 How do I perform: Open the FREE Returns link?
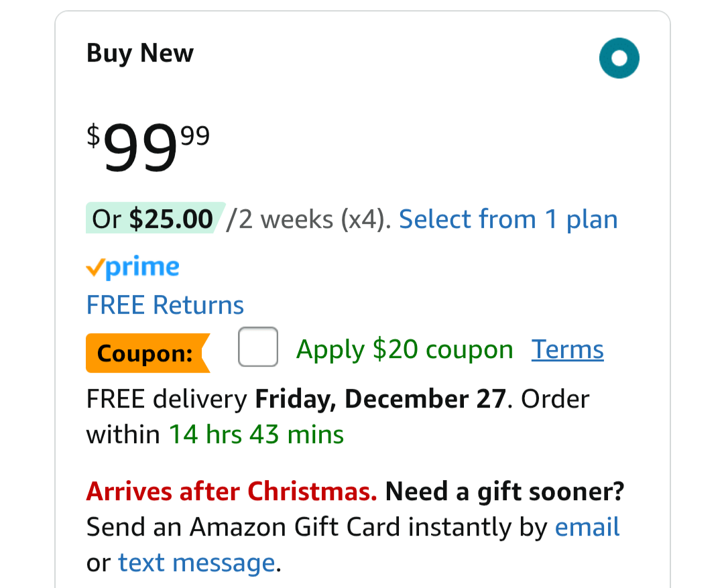[x=165, y=305]
